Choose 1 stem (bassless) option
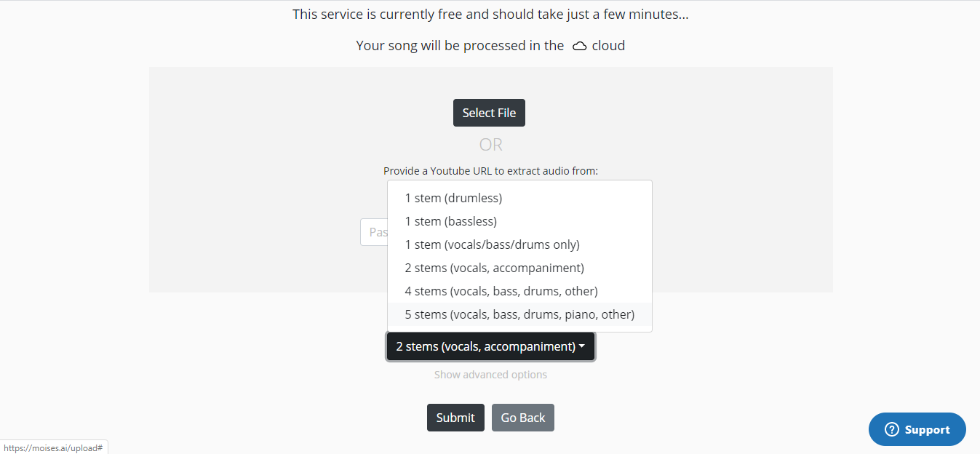The image size is (980, 454). point(451,221)
